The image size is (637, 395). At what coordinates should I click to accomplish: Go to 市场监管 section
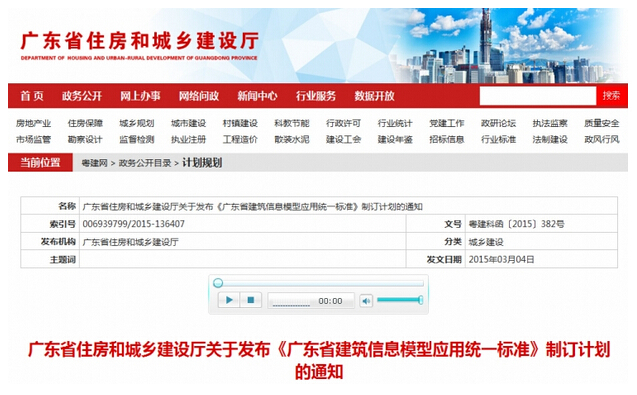click(x=33, y=139)
